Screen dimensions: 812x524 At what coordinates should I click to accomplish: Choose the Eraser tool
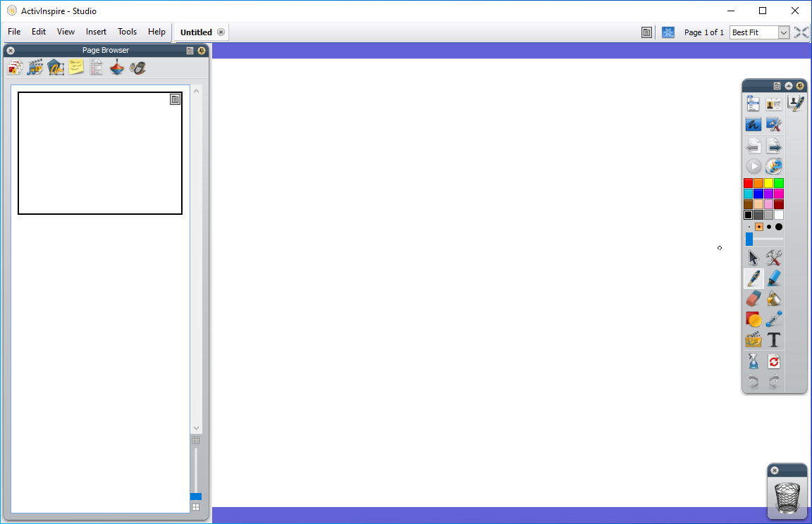click(753, 299)
